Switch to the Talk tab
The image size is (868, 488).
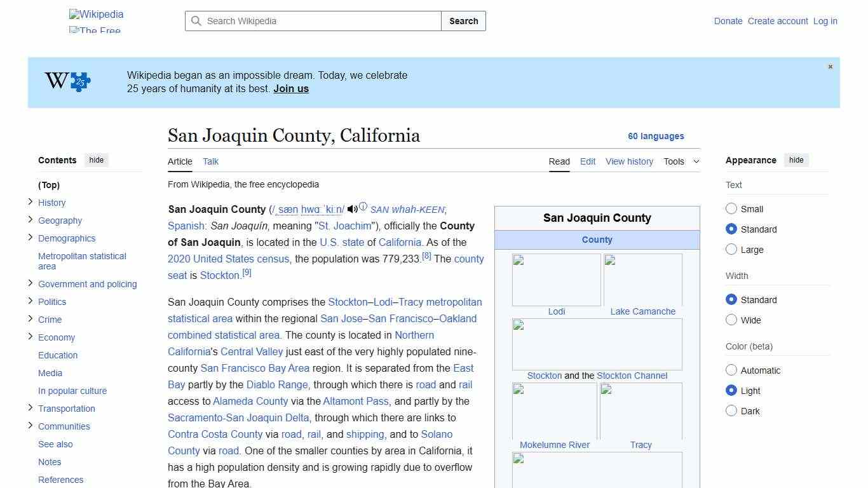210,161
